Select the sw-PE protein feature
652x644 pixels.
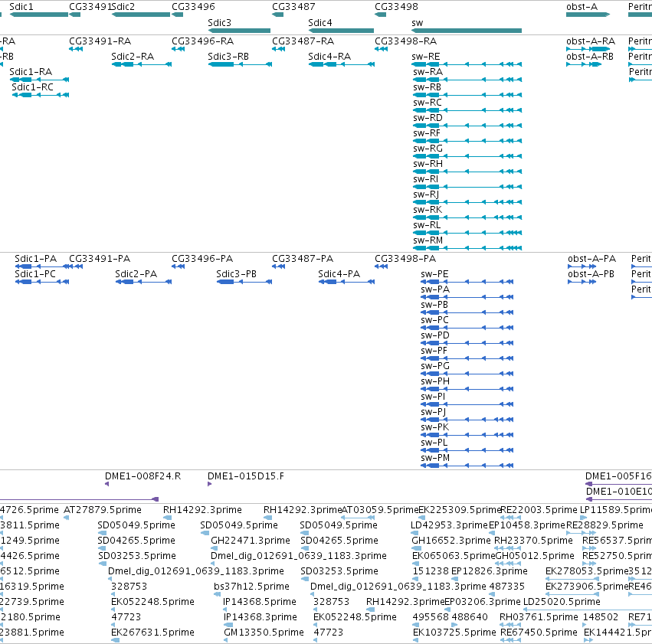(x=467, y=282)
